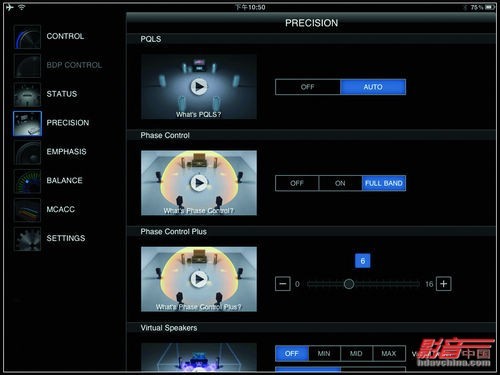Image resolution: width=500 pixels, height=375 pixels.
Task: Go to CONTROL menu label
Action: pos(65,36)
